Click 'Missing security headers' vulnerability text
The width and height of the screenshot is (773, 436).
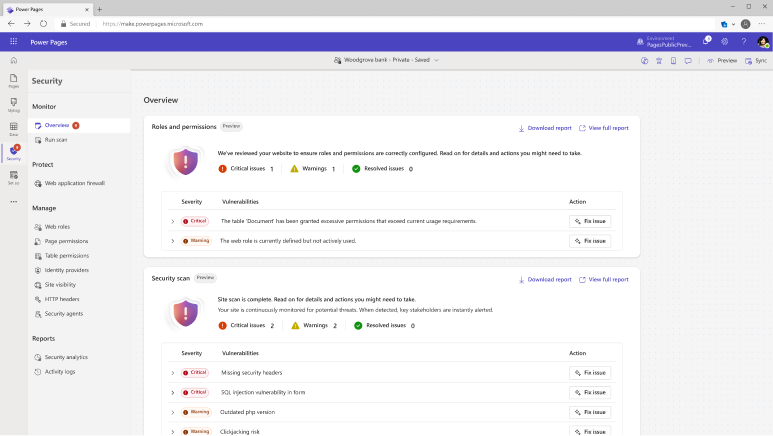[x=252, y=373]
